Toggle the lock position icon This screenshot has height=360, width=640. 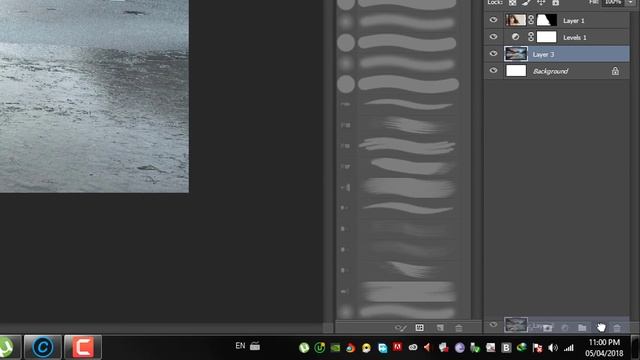541,2
